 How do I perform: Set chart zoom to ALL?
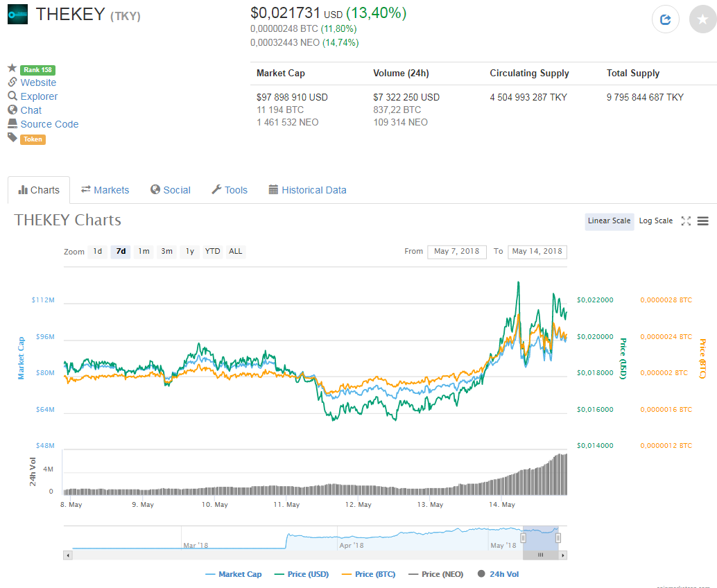click(x=236, y=252)
